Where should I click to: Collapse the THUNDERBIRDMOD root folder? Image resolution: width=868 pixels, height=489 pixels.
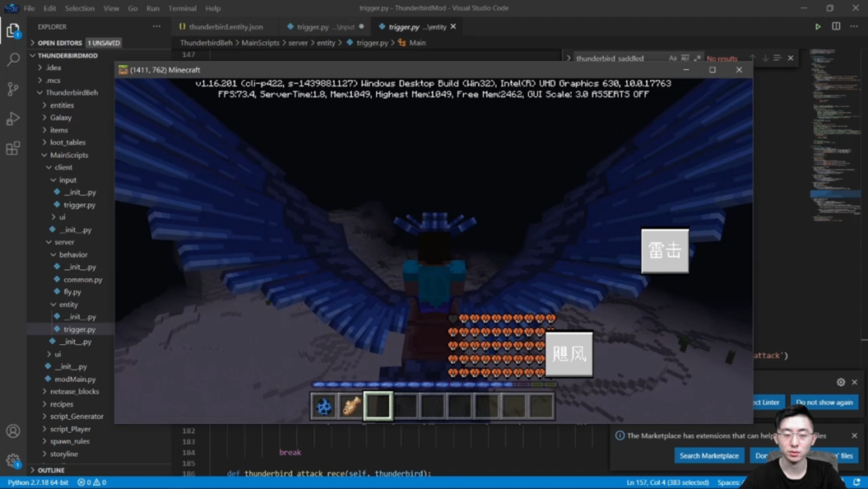68,55
